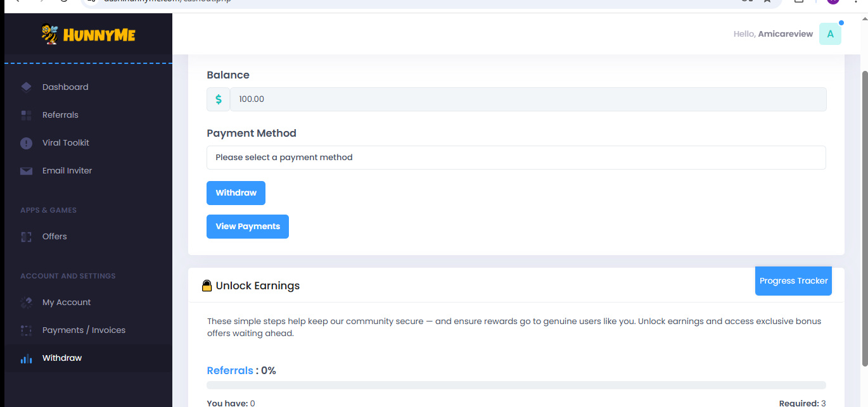Open the Chrome profile avatar
The width and height of the screenshot is (868, 407).
click(833, 1)
